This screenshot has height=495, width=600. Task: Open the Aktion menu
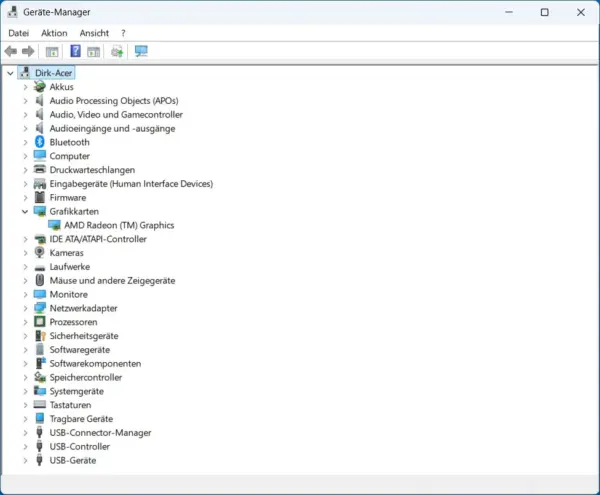tap(54, 33)
